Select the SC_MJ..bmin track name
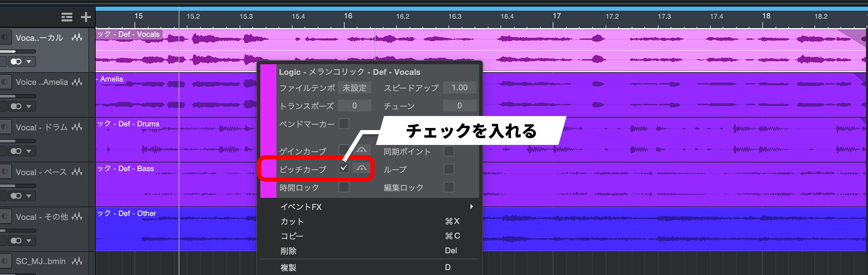 [x=41, y=261]
